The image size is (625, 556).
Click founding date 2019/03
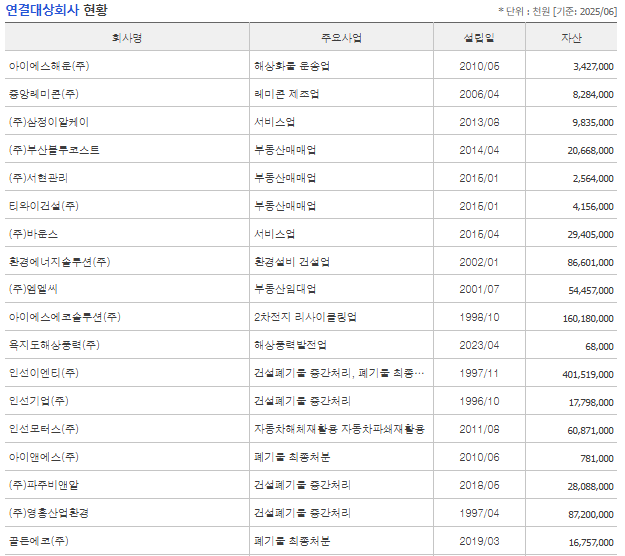pyautogui.click(x=479, y=541)
